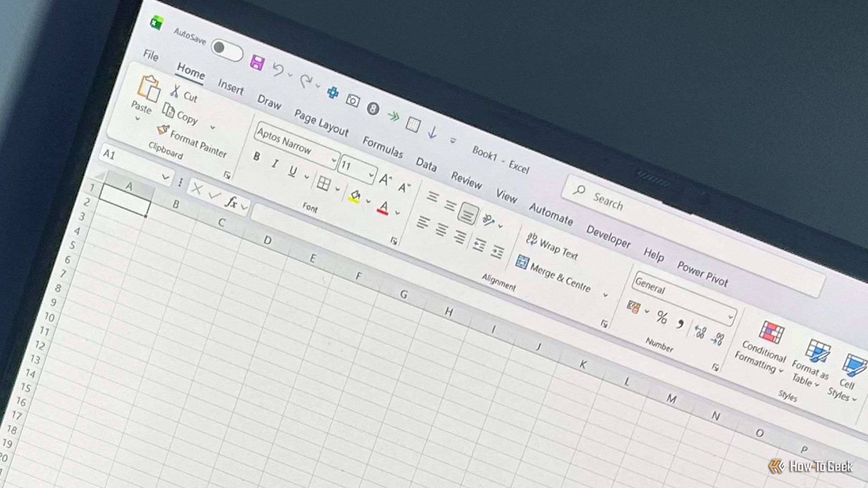Open the Aptos Narrow font dropdown
The height and width of the screenshot is (488, 868).
tap(334, 160)
